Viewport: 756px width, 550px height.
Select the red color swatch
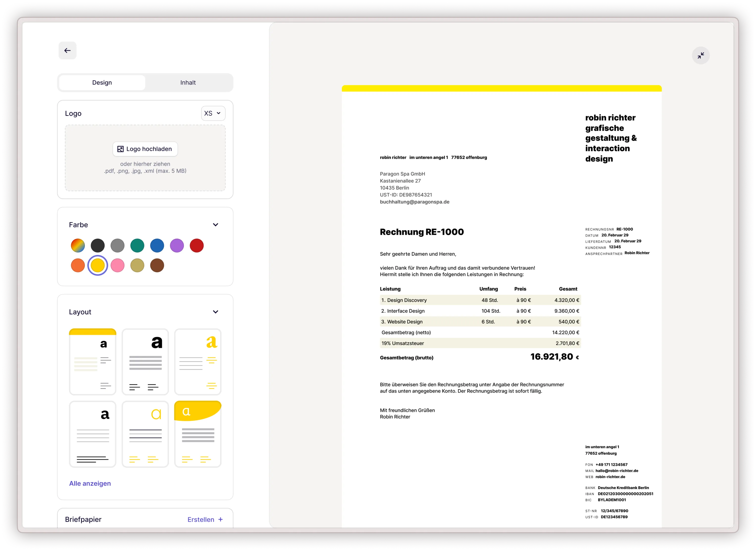(197, 246)
